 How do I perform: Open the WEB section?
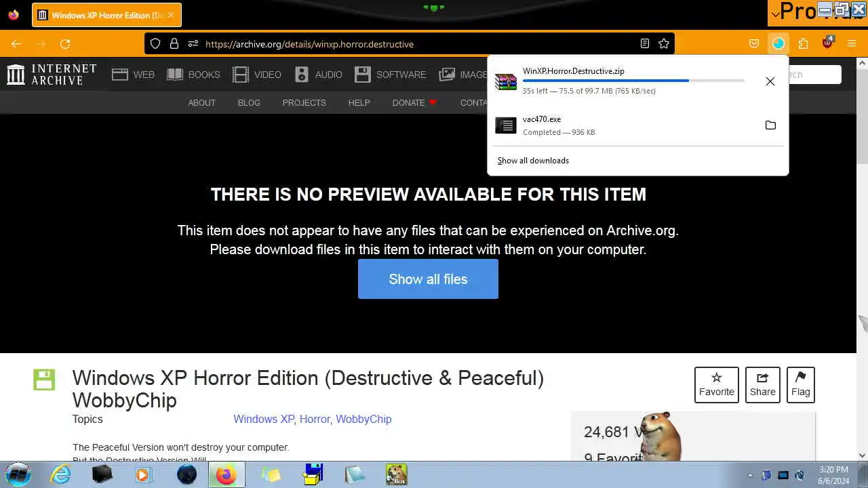click(134, 75)
